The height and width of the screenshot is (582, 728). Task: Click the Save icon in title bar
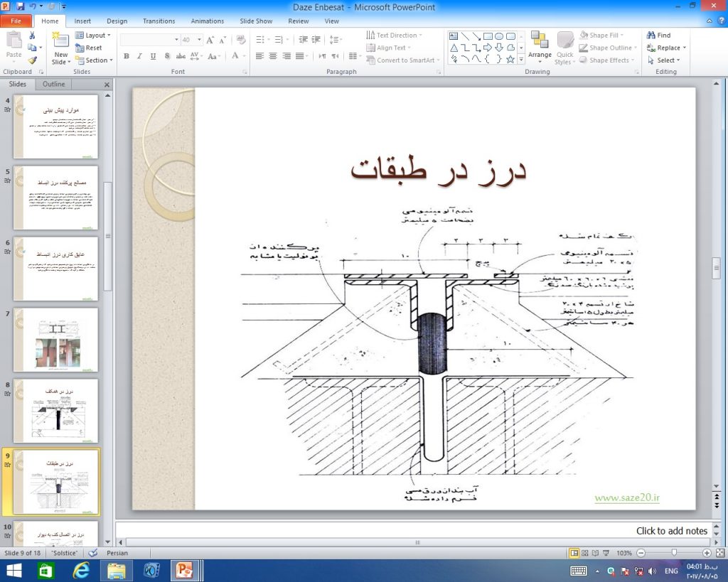(20, 6)
